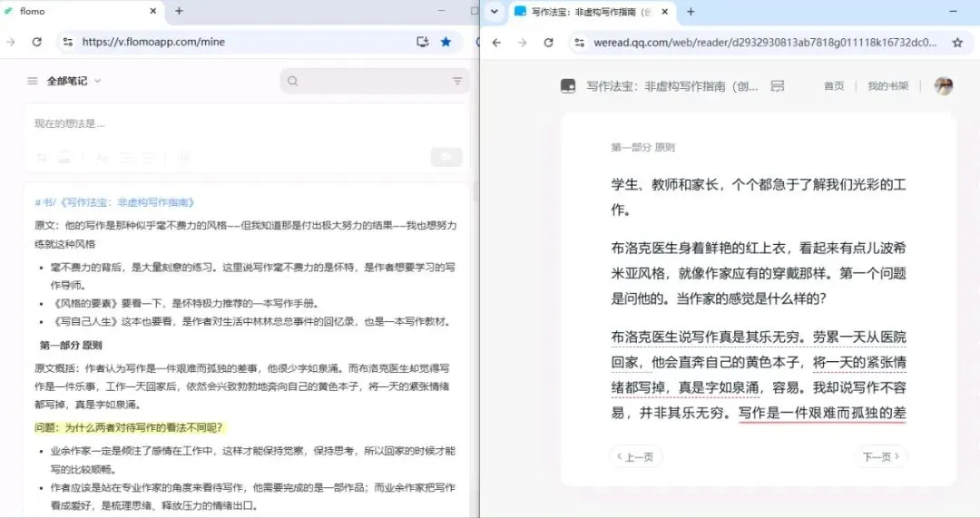Install flomo app icon in address bar
Screen dimensions: 980x518
tap(423, 42)
